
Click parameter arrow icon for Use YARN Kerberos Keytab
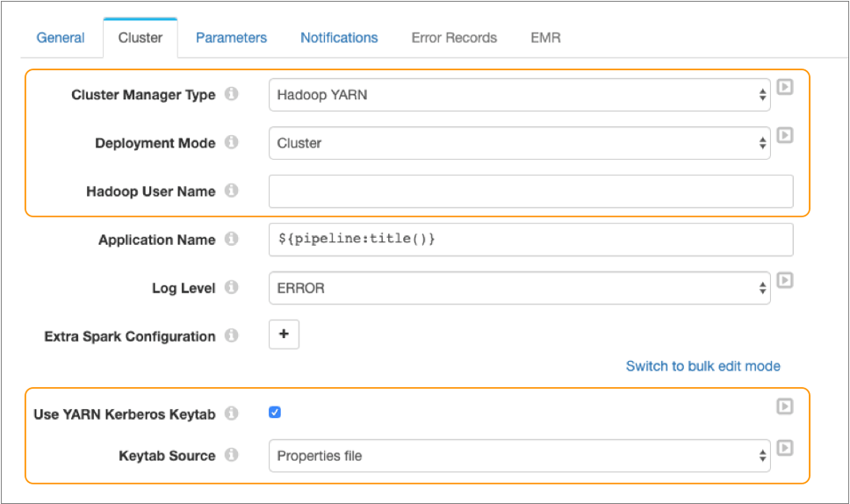(x=786, y=407)
